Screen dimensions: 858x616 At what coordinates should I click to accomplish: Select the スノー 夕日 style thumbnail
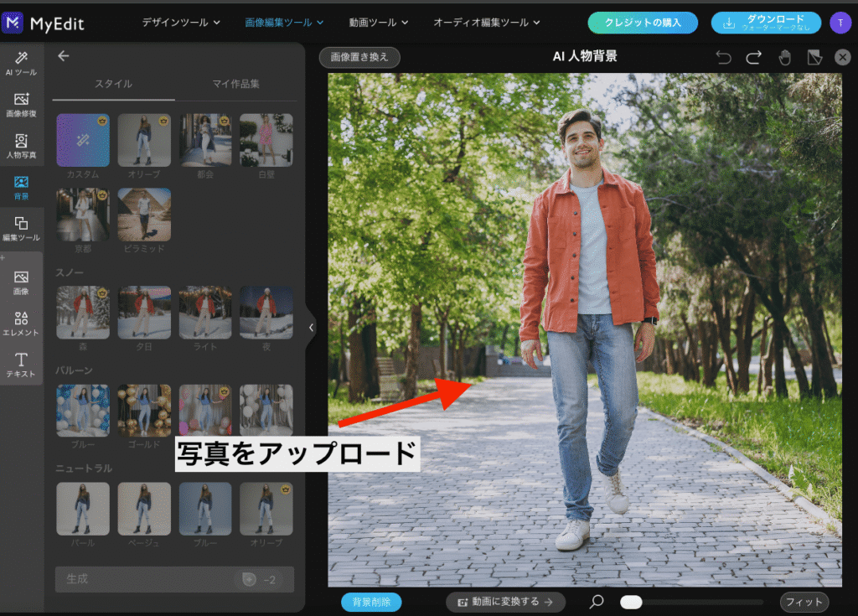[x=144, y=312]
